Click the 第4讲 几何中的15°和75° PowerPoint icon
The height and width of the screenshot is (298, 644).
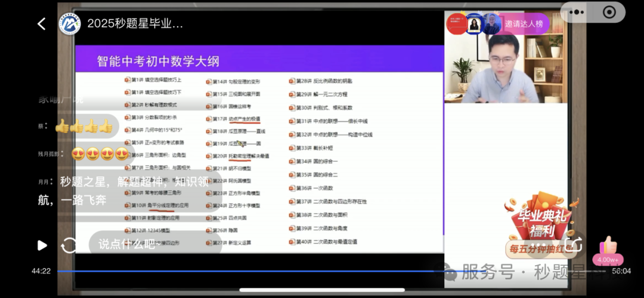[128, 130]
